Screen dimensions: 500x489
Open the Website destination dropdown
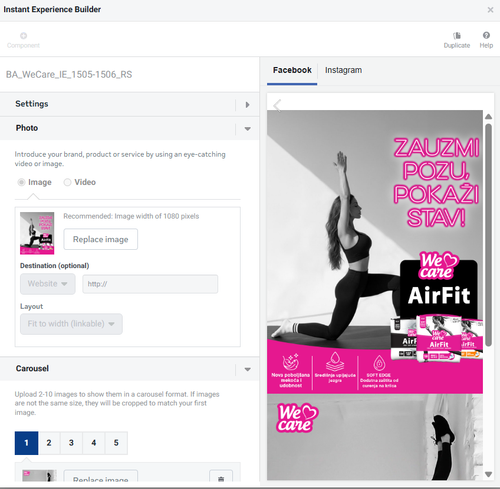[x=48, y=284]
